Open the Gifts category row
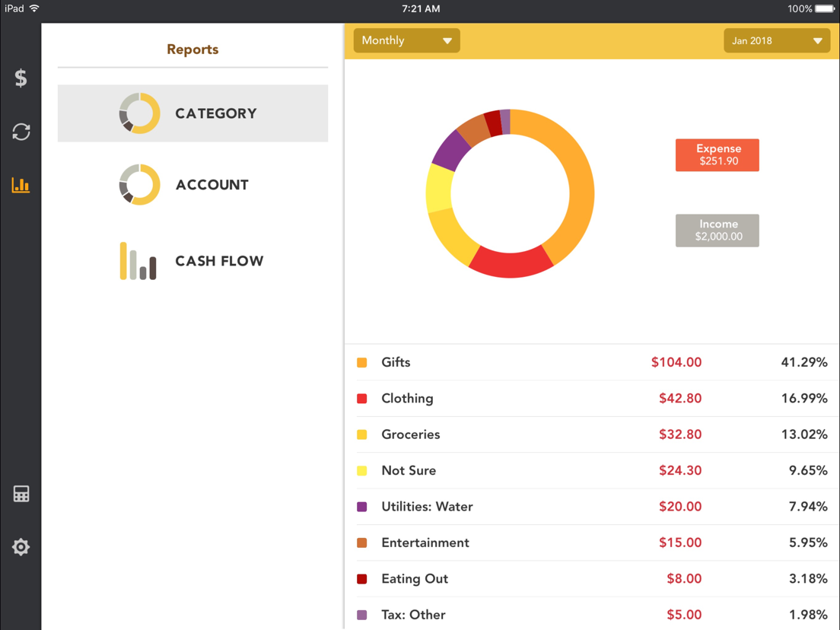Image resolution: width=840 pixels, height=630 pixels. click(x=592, y=363)
